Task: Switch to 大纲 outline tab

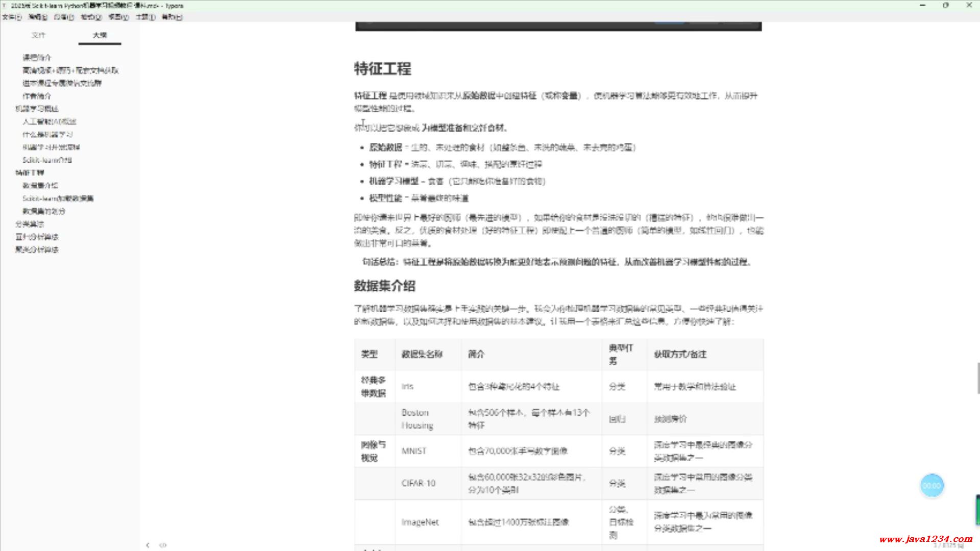Action: [100, 35]
